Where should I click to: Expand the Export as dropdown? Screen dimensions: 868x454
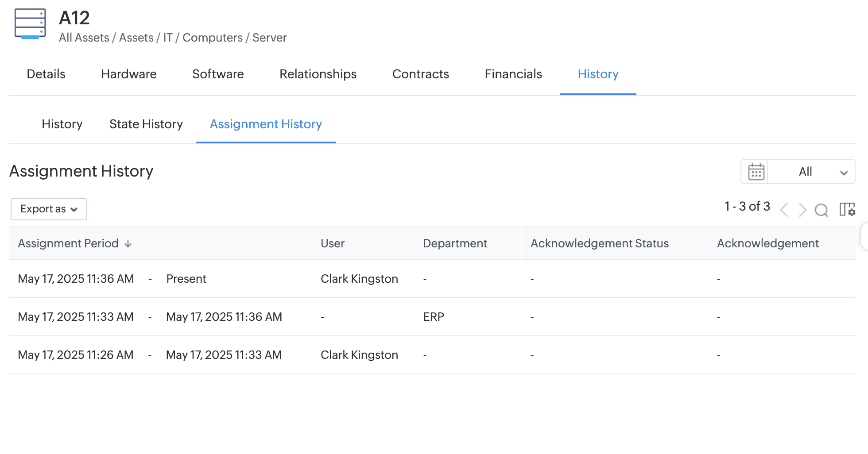click(x=49, y=209)
